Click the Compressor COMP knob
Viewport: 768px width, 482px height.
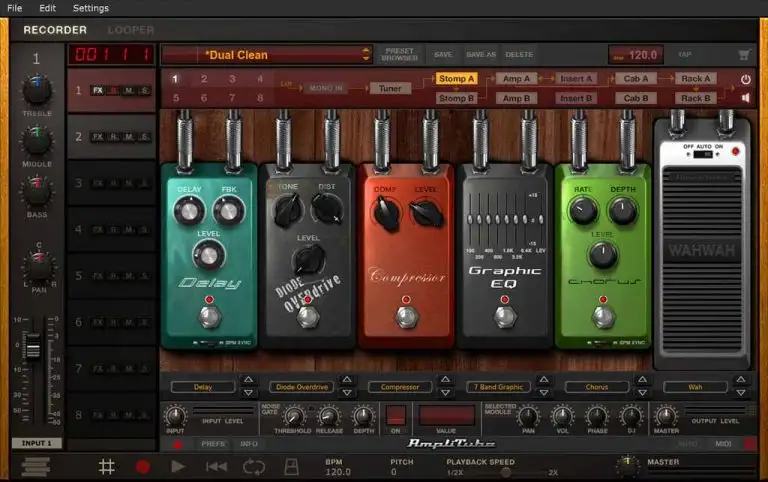(387, 214)
